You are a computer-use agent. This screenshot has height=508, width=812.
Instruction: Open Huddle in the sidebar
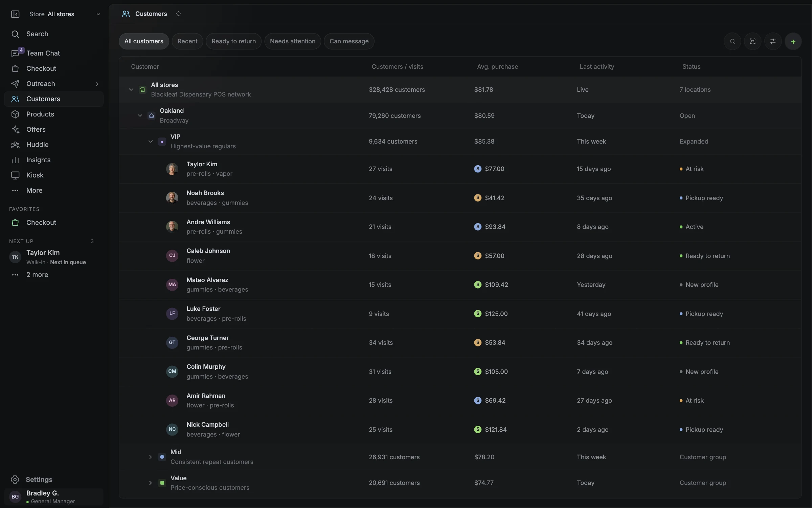click(53, 145)
